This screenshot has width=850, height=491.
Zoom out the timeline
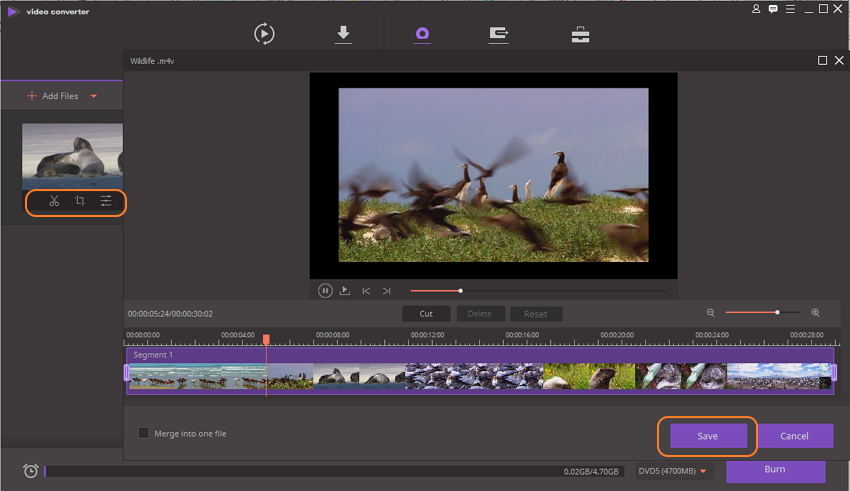pyautogui.click(x=711, y=313)
